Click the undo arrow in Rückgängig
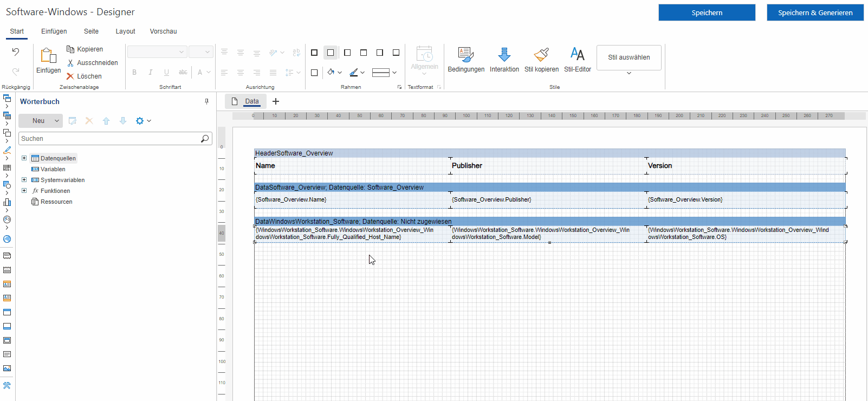This screenshot has height=401, width=868. tap(16, 52)
